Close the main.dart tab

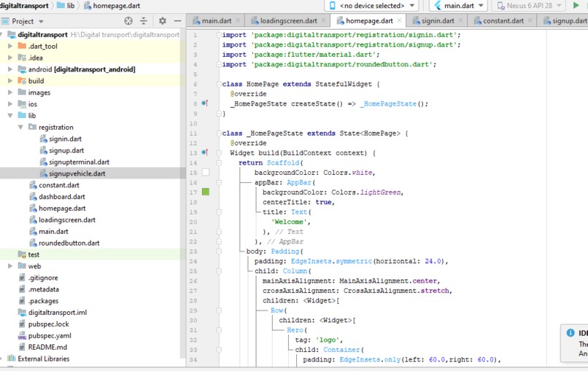238,20
